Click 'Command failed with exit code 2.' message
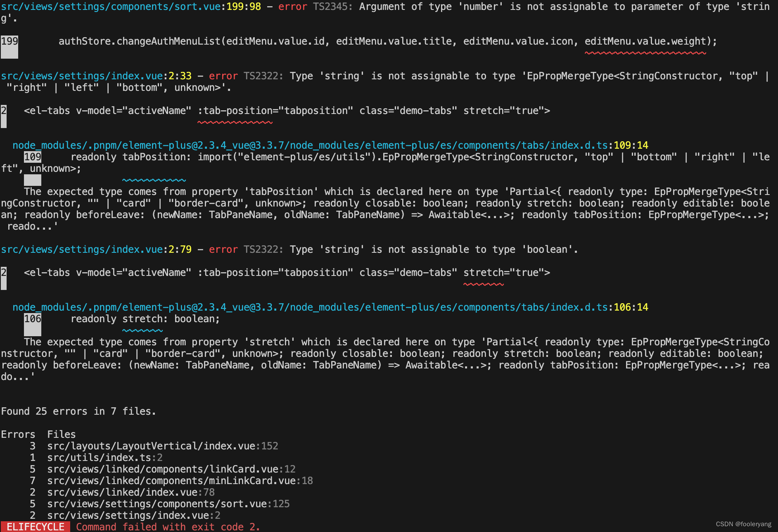This screenshot has width=778, height=532. (x=168, y=527)
